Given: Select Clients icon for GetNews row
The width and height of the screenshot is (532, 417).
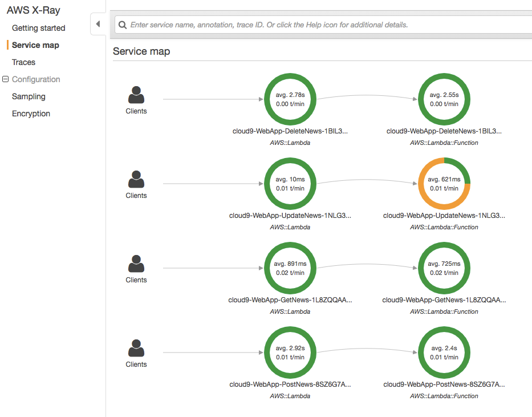Looking at the screenshot, I should click(x=136, y=264).
